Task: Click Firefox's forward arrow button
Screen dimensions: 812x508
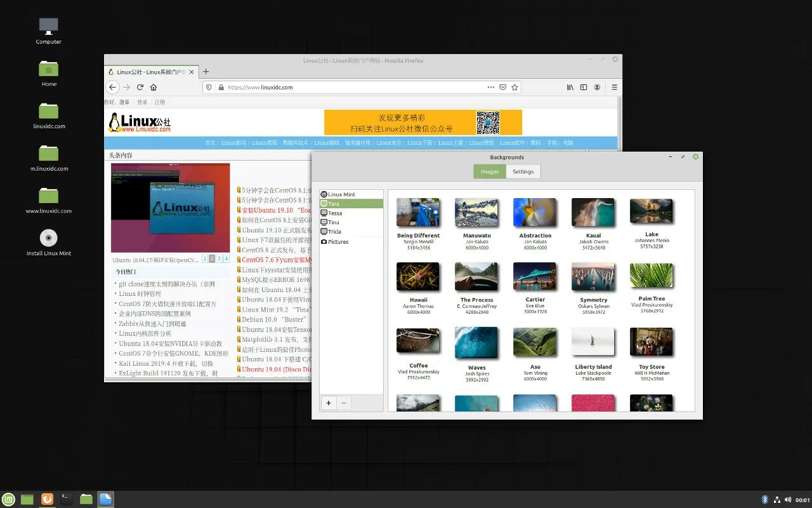Action: point(126,87)
